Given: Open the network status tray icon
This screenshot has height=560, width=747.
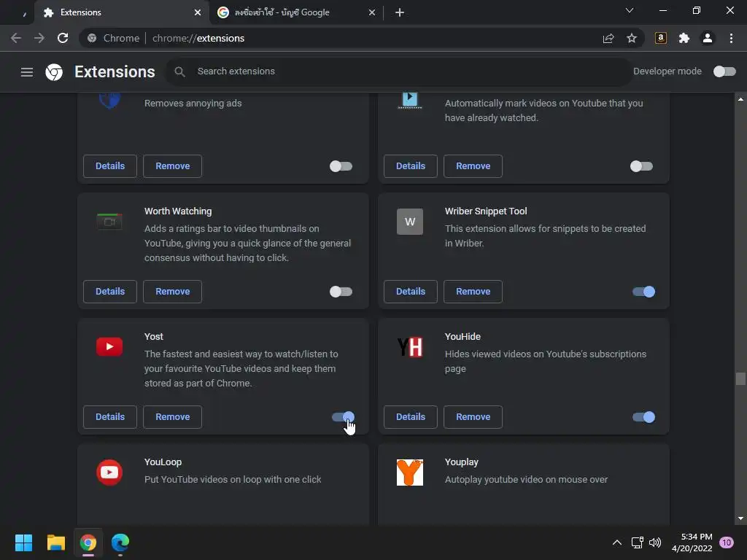Looking at the screenshot, I should 637,542.
